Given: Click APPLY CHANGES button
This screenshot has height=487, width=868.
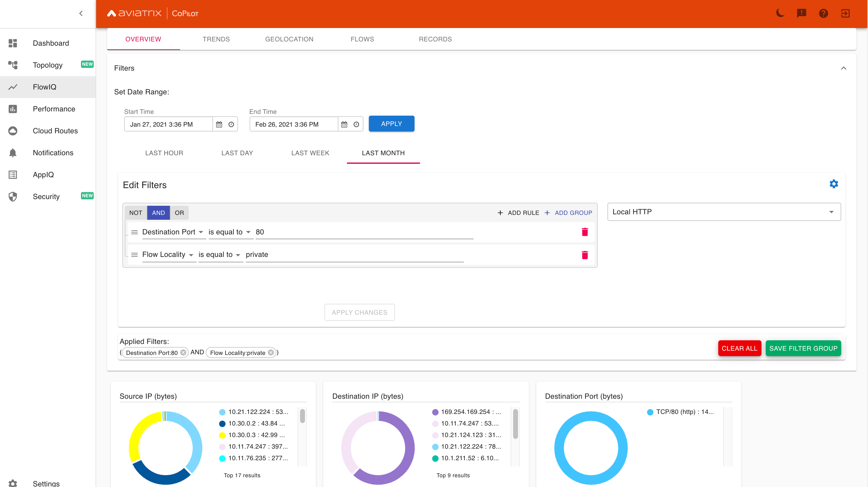Looking at the screenshot, I should click(x=359, y=312).
